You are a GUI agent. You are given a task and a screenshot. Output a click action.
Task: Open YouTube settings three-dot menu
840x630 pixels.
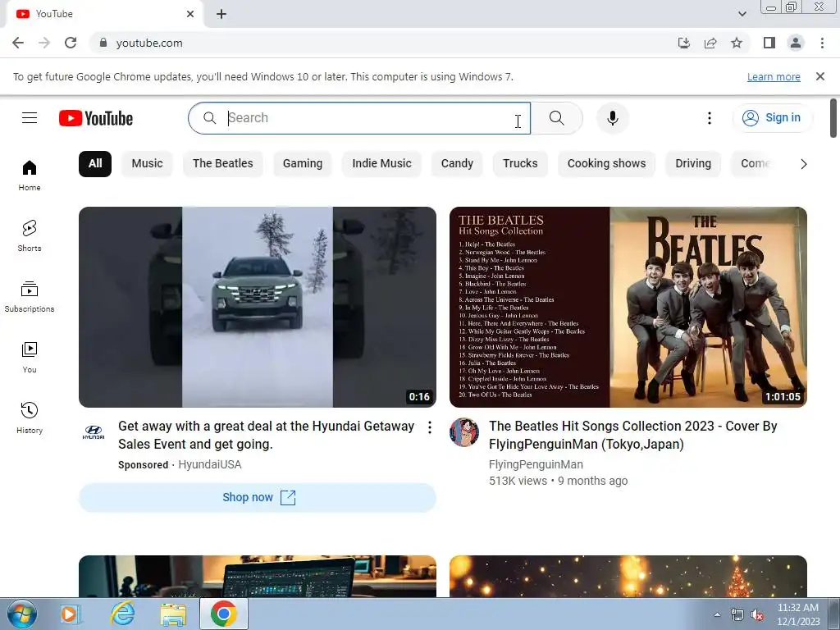pos(710,118)
